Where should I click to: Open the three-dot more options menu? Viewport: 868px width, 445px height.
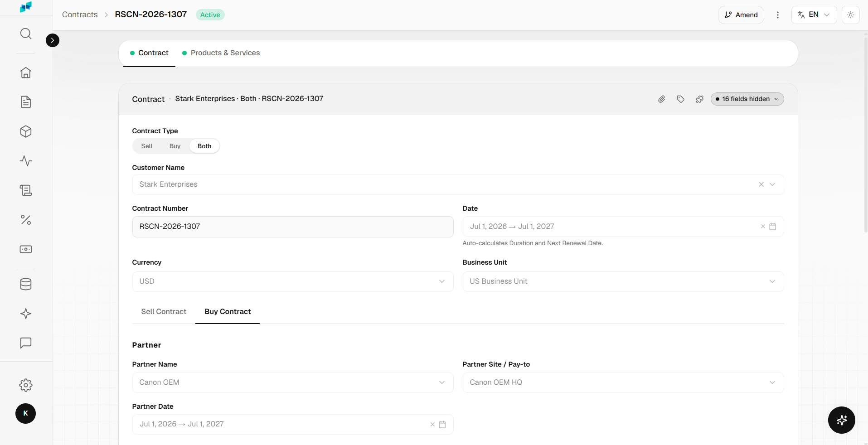point(778,15)
